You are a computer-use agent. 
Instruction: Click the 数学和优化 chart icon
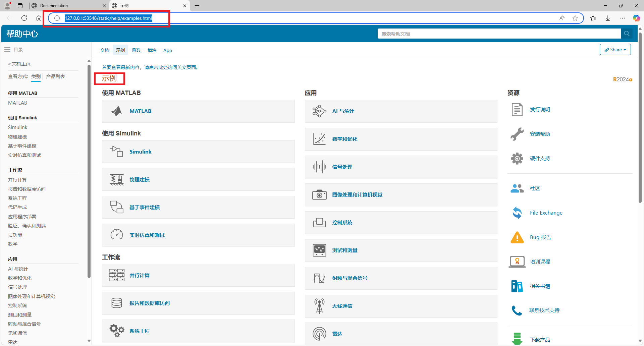pyautogui.click(x=319, y=139)
